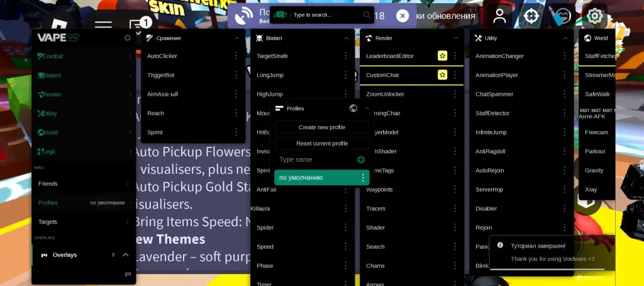The width and height of the screenshot is (644, 286).
Task: Click Reset current profile button
Action: pyautogui.click(x=322, y=143)
